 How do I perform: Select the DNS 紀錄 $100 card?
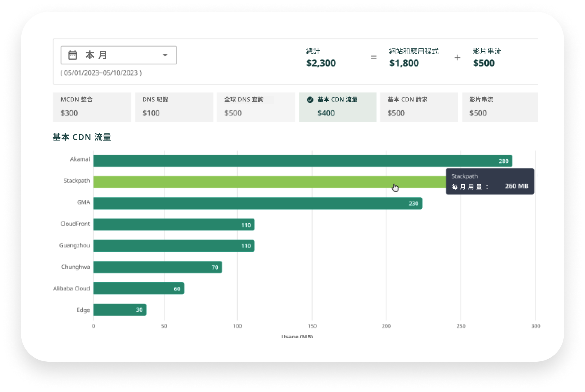[174, 107]
